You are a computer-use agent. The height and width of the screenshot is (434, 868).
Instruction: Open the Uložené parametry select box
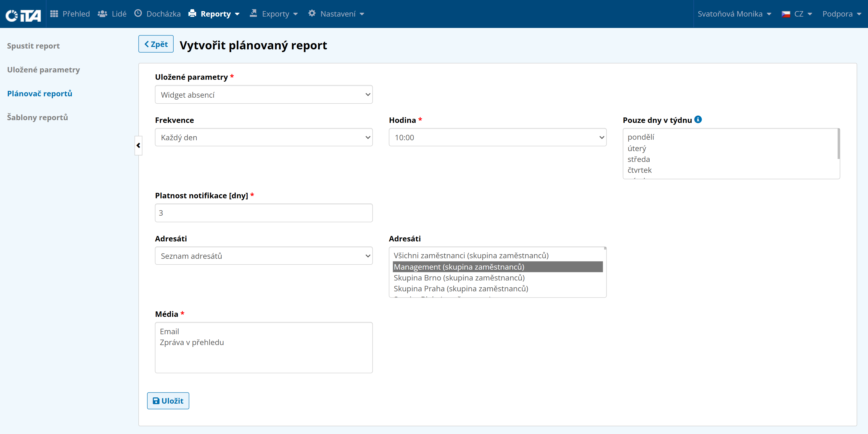click(264, 95)
